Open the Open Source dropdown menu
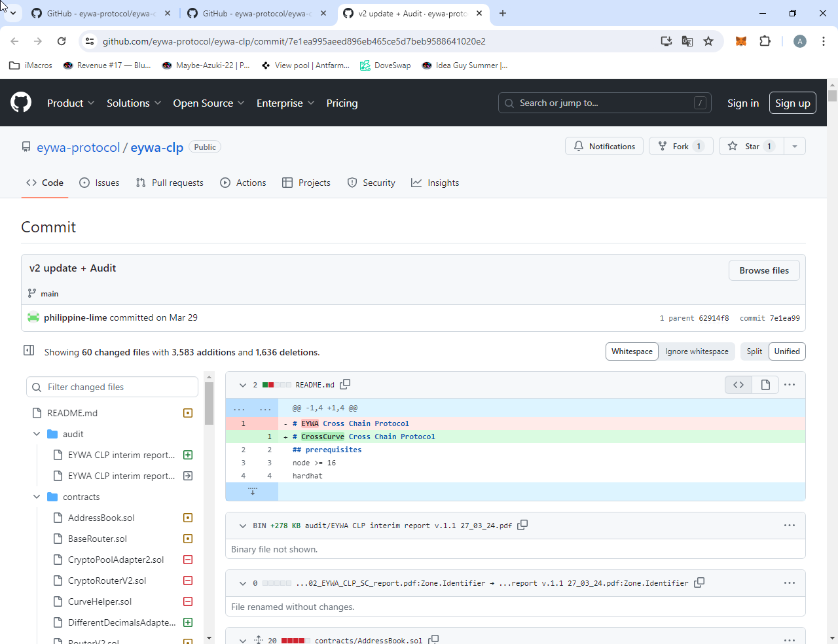This screenshot has width=838, height=644. 209,103
